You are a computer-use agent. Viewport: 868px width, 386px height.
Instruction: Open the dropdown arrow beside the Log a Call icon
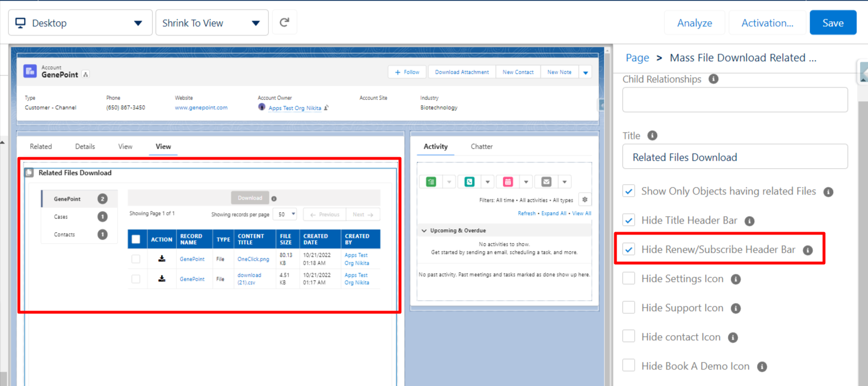487,182
